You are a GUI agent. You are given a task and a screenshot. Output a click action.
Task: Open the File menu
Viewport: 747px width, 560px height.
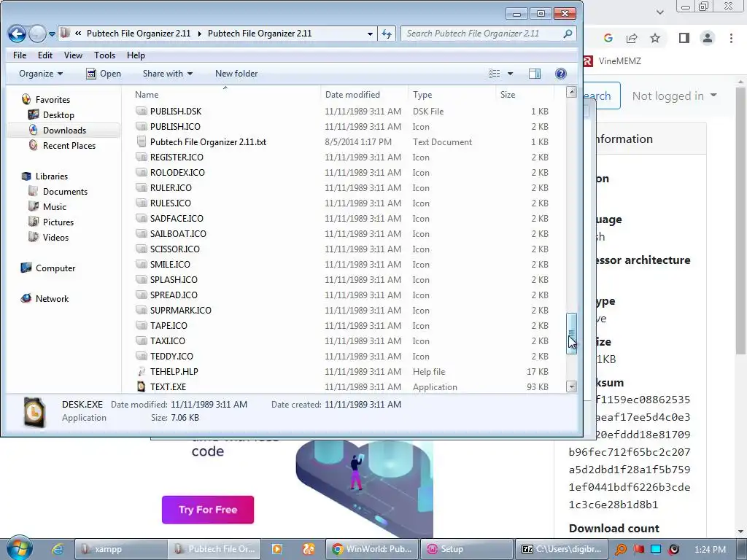pos(20,55)
